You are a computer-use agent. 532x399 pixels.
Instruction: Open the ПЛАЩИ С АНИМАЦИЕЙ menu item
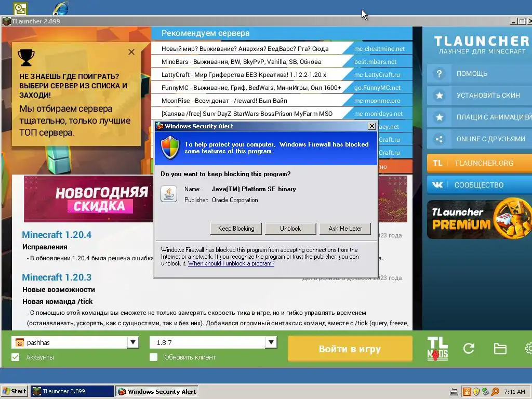(480, 117)
